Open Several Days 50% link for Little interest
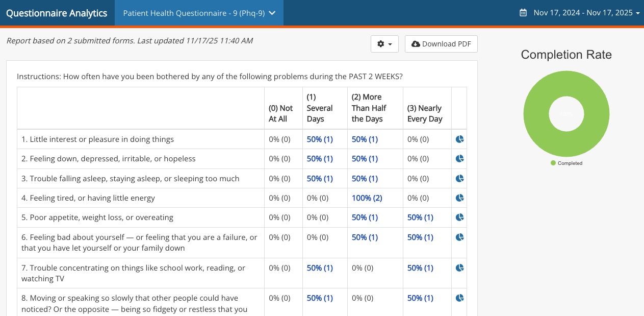644x316 pixels. [x=320, y=139]
